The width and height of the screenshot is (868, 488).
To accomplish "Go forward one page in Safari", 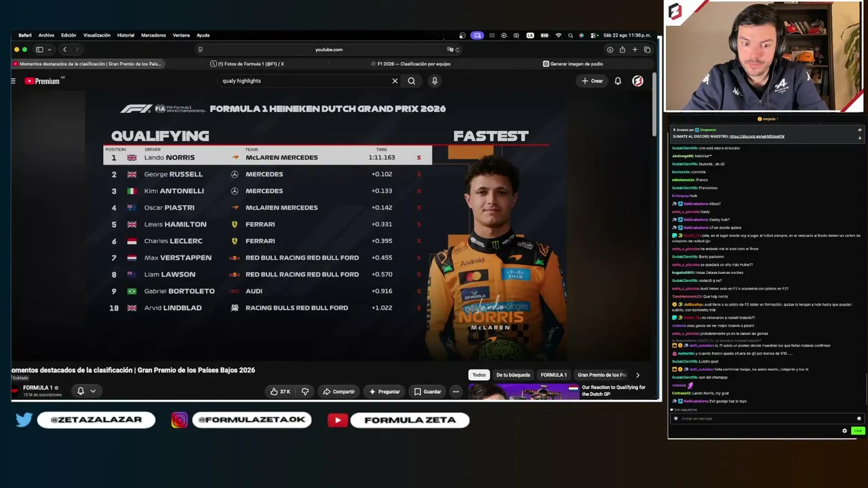I will coord(77,49).
